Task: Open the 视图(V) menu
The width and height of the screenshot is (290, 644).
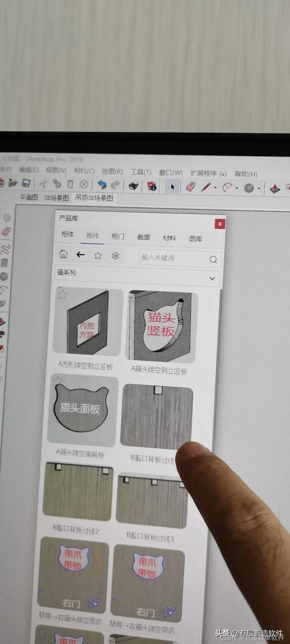Action: [56, 170]
